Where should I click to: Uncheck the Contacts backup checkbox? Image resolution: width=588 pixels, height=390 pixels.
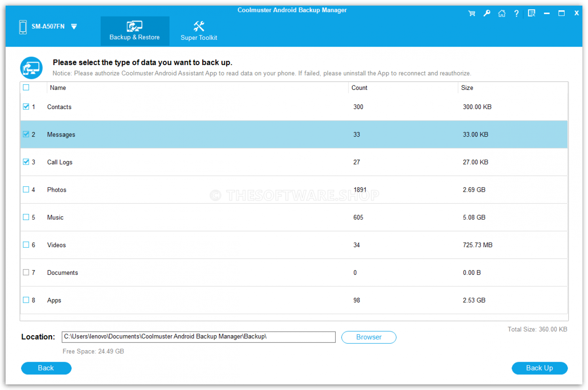(26, 107)
